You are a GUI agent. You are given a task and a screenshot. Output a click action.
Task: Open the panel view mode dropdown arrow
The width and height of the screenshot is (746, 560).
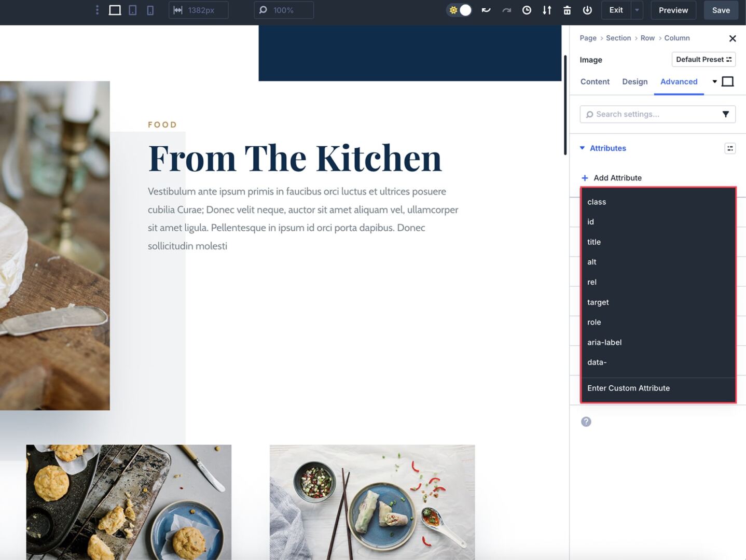pyautogui.click(x=714, y=82)
